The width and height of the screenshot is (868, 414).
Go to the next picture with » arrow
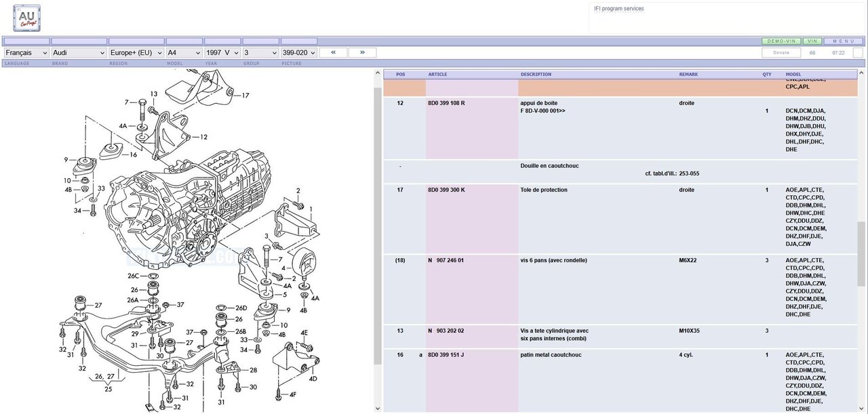[x=362, y=52]
